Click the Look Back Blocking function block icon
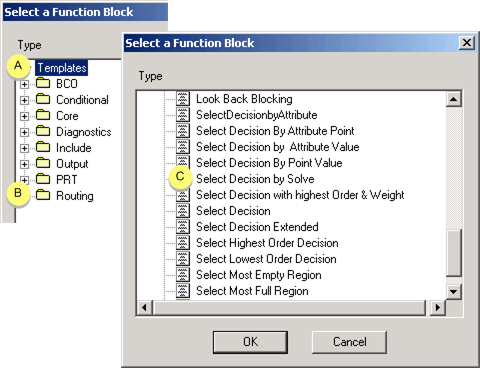The image size is (480, 368). click(183, 99)
